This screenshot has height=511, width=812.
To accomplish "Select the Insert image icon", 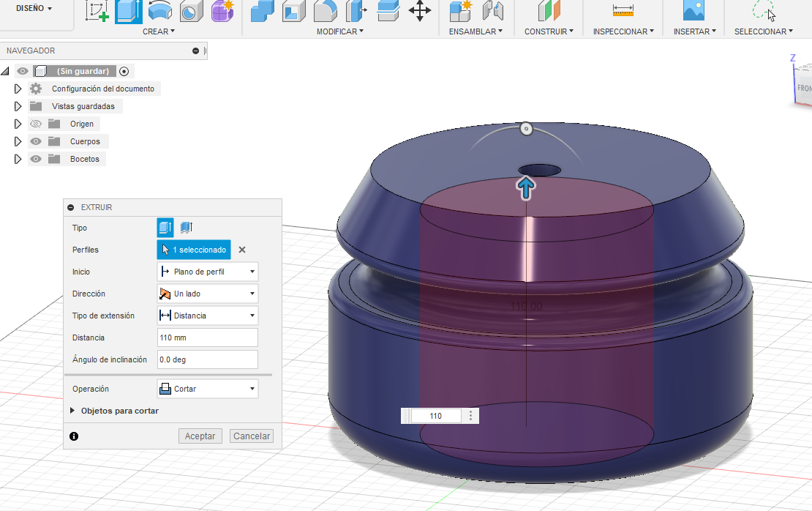I will [x=693, y=10].
